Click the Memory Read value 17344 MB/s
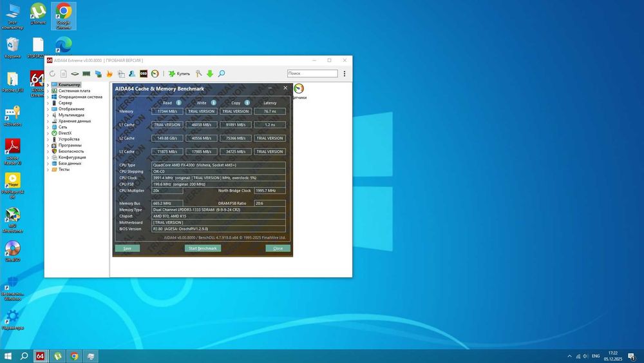Image resolution: width=644 pixels, height=363 pixels. point(167,112)
